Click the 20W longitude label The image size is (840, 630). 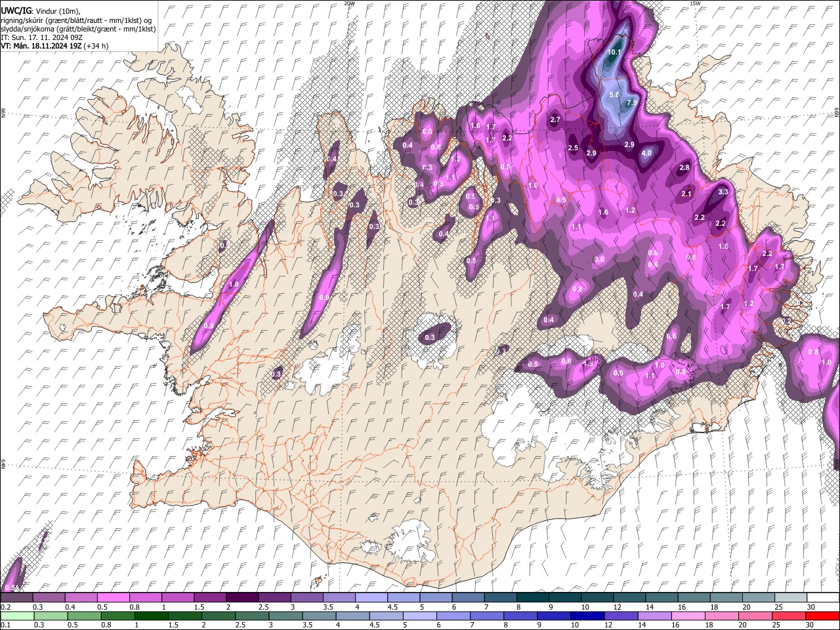349,3
